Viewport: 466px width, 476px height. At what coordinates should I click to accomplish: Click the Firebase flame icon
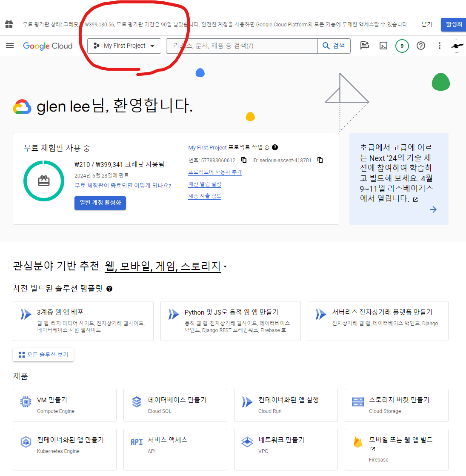pyautogui.click(x=357, y=442)
